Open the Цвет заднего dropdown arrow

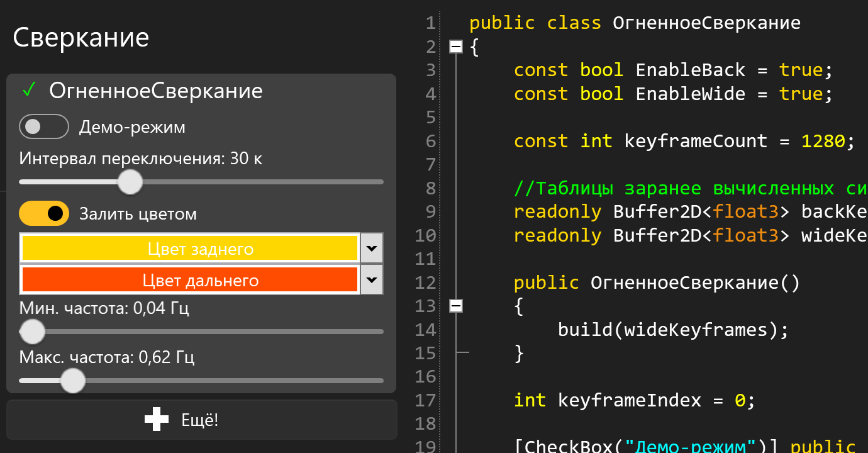click(x=372, y=248)
